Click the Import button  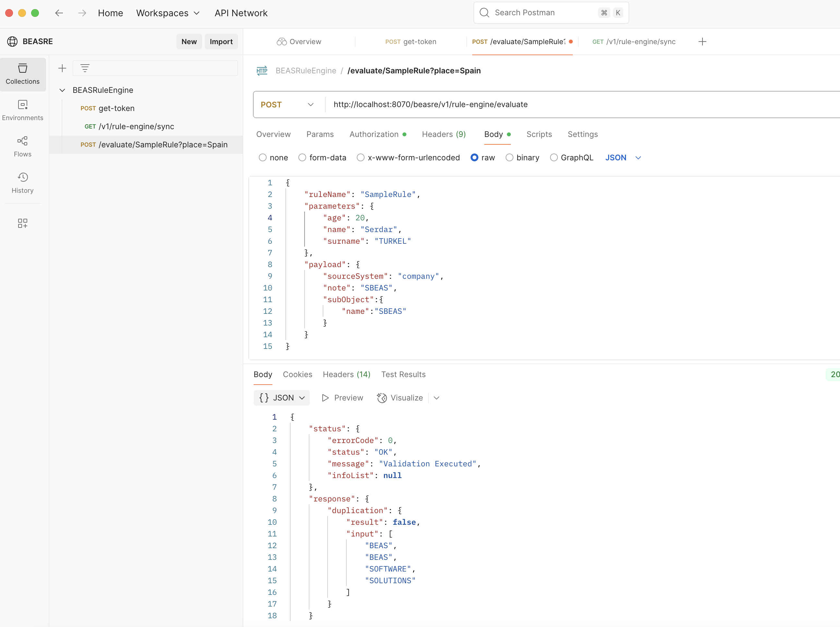click(221, 42)
